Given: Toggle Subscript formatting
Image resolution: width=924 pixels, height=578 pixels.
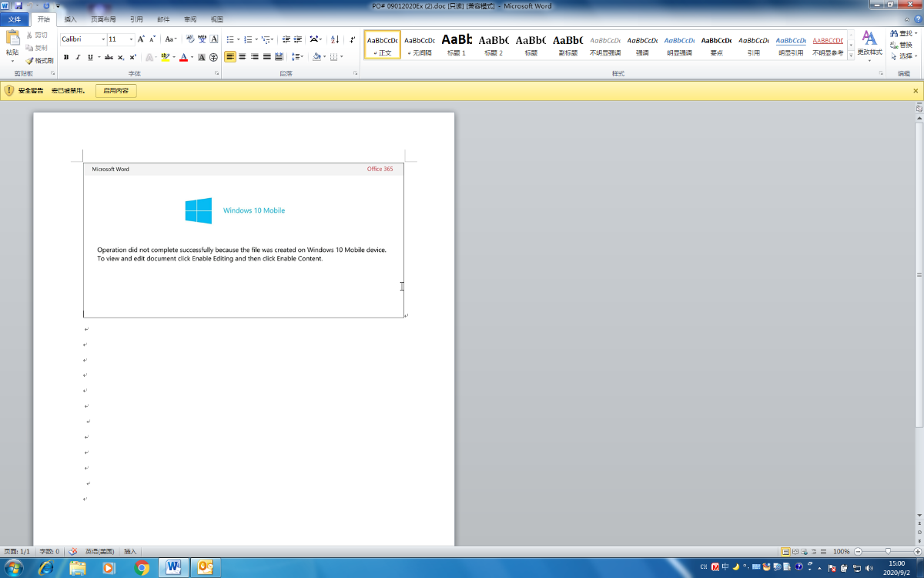Looking at the screenshot, I should tap(121, 57).
